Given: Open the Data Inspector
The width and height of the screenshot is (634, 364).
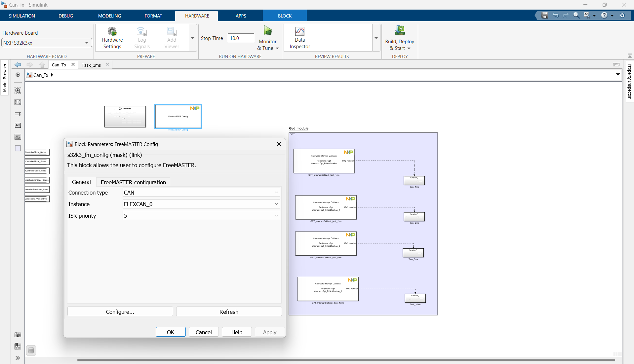Looking at the screenshot, I should (299, 37).
